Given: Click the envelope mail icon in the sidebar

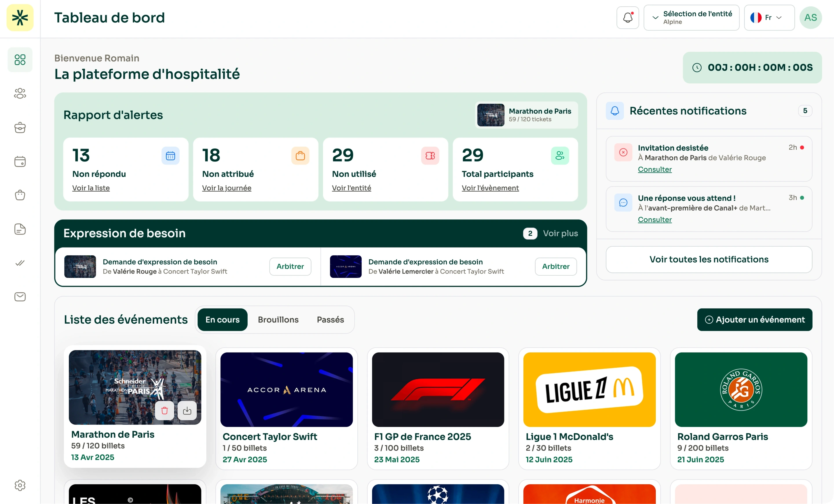Looking at the screenshot, I should click(x=20, y=297).
